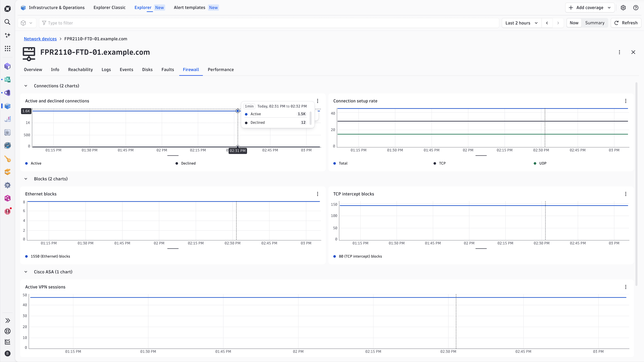Toggle the TCP series legend
644x362 pixels.
440,163
